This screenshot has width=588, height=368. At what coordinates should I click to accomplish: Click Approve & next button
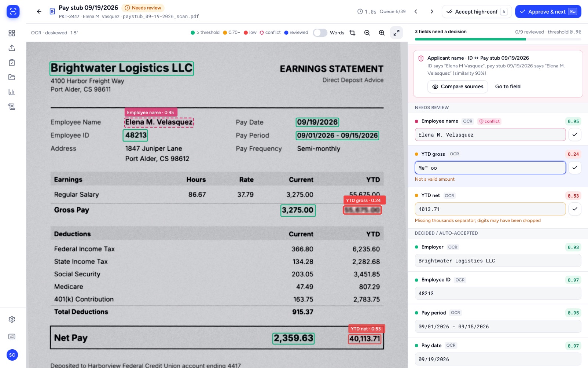(548, 11)
